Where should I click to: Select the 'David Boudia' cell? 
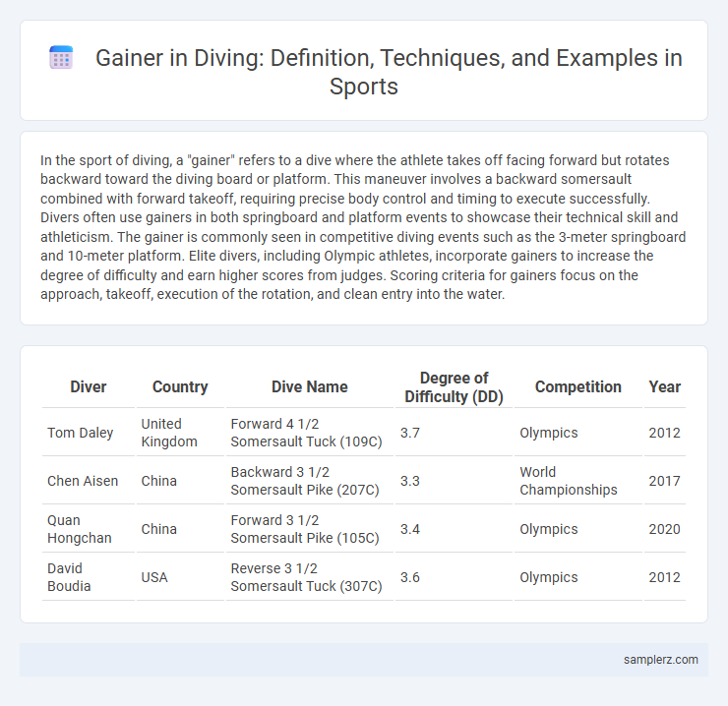point(89,577)
